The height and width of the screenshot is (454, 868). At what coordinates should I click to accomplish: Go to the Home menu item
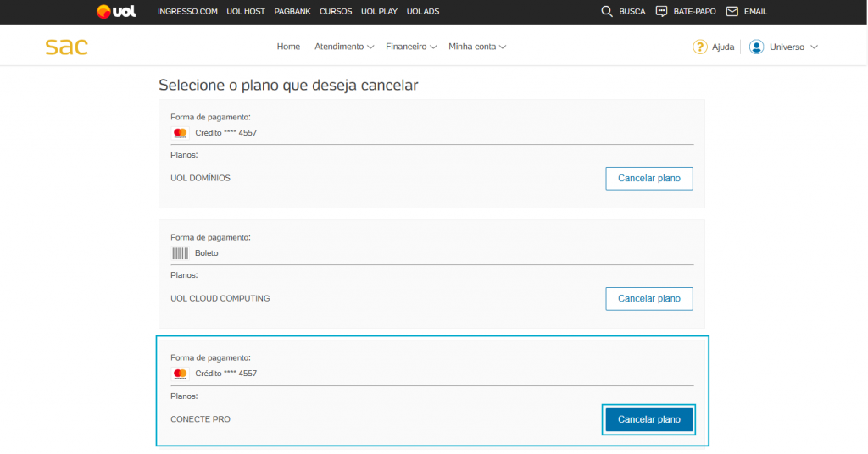pyautogui.click(x=288, y=47)
